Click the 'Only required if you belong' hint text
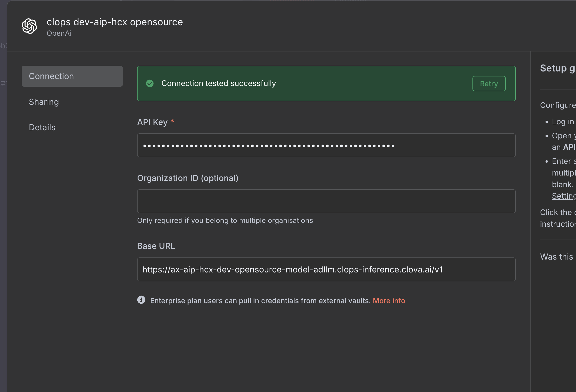The image size is (576, 392). pyautogui.click(x=225, y=221)
